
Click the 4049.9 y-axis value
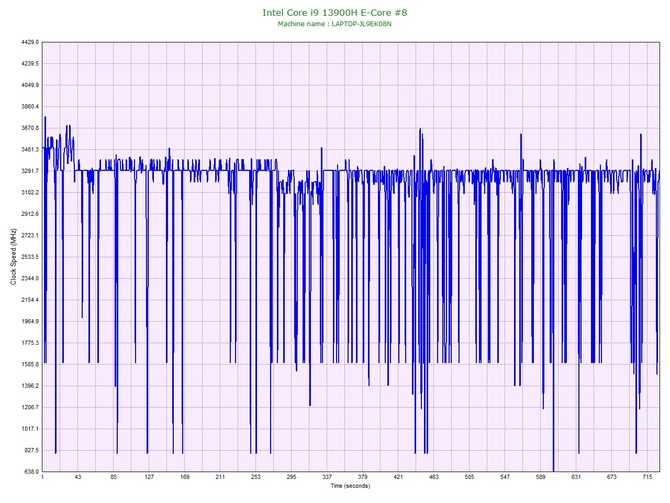pos(30,85)
